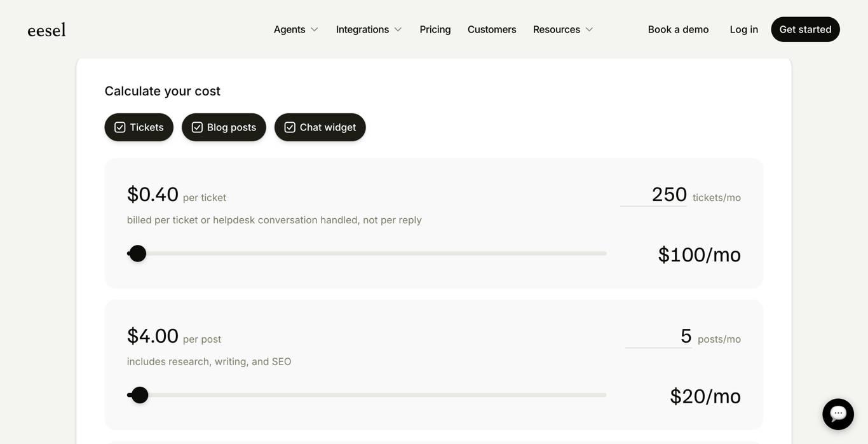Click the $0.40 per ticket price
Screen dimensions: 868x444
click(x=153, y=195)
